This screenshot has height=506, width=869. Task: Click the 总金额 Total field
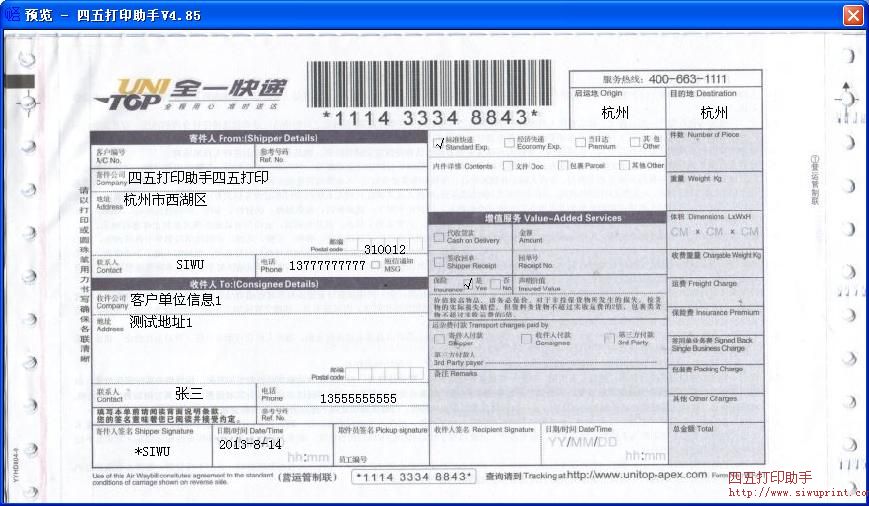(716, 443)
